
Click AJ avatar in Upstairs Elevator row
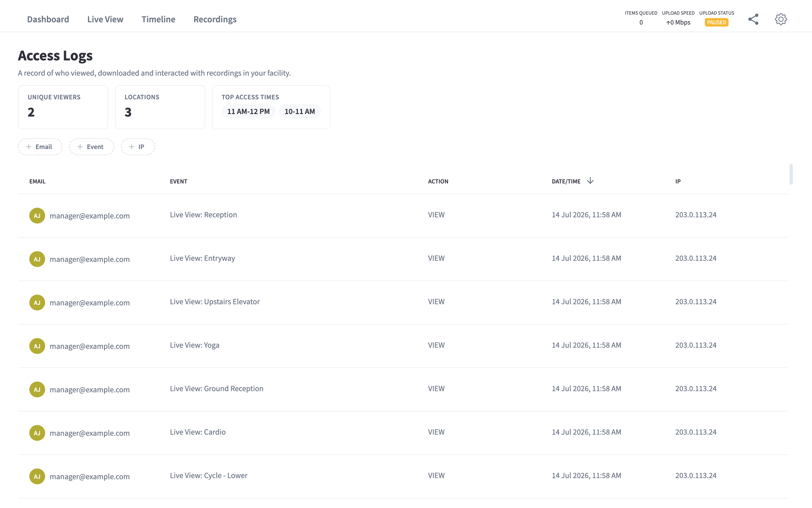point(37,302)
